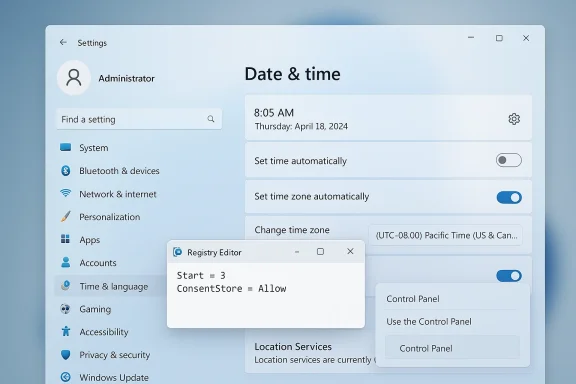Open the System icon in sidebar

click(65, 147)
